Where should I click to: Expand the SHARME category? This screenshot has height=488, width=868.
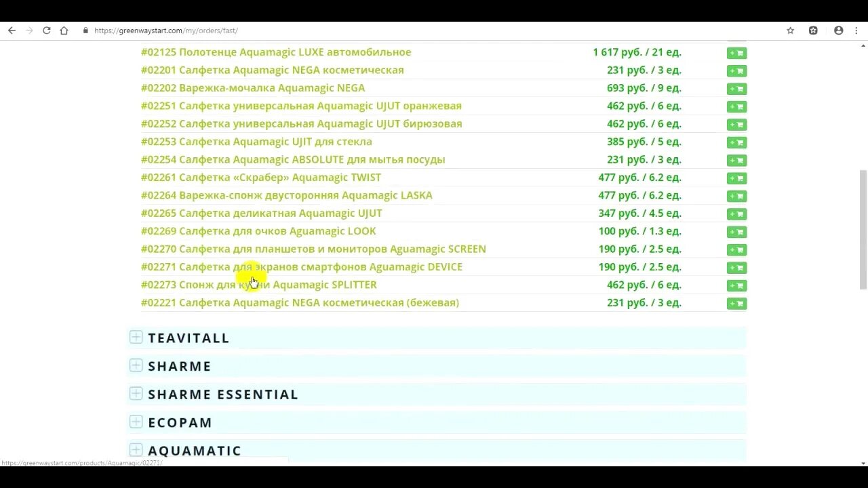pos(136,365)
